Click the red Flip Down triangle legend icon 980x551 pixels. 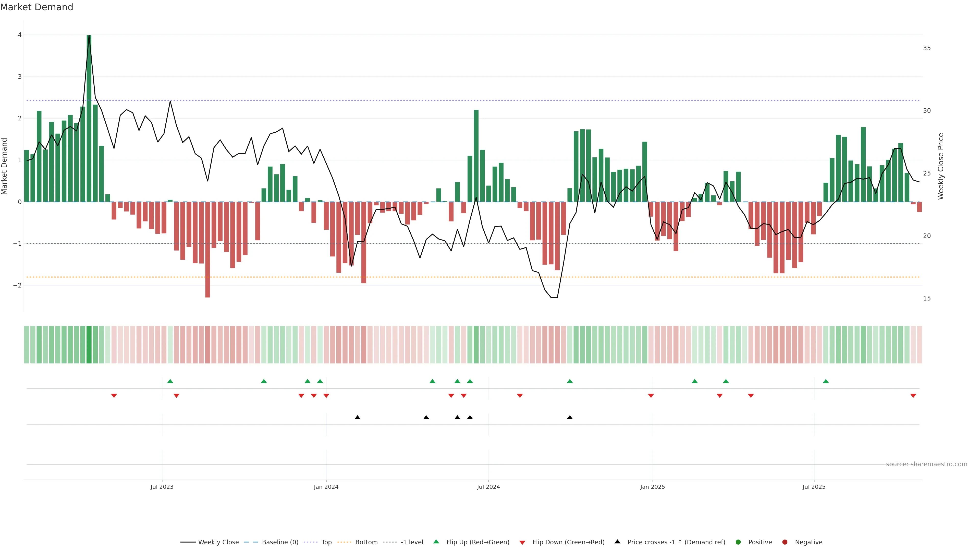pos(522,542)
